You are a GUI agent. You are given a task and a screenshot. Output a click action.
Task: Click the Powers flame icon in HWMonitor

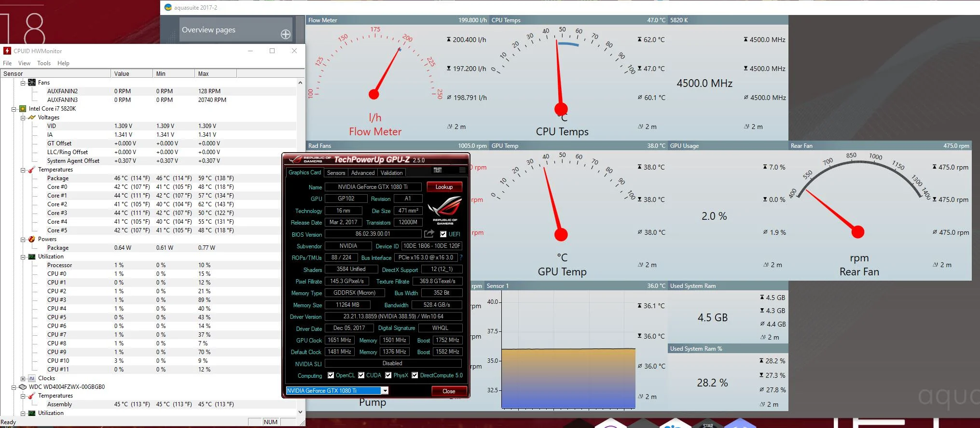[32, 239]
